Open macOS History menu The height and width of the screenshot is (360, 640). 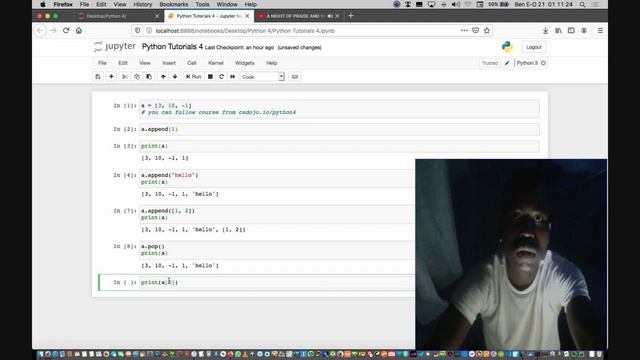[143, 4]
